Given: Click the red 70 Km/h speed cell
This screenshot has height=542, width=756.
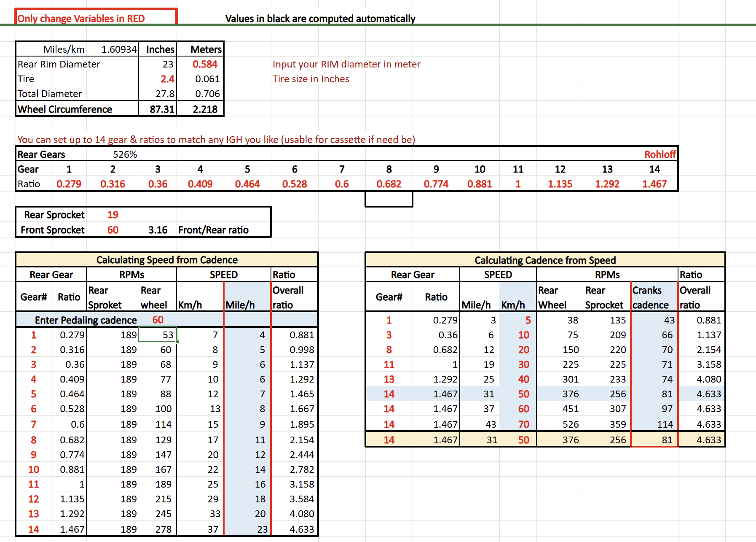Looking at the screenshot, I should (x=523, y=424).
